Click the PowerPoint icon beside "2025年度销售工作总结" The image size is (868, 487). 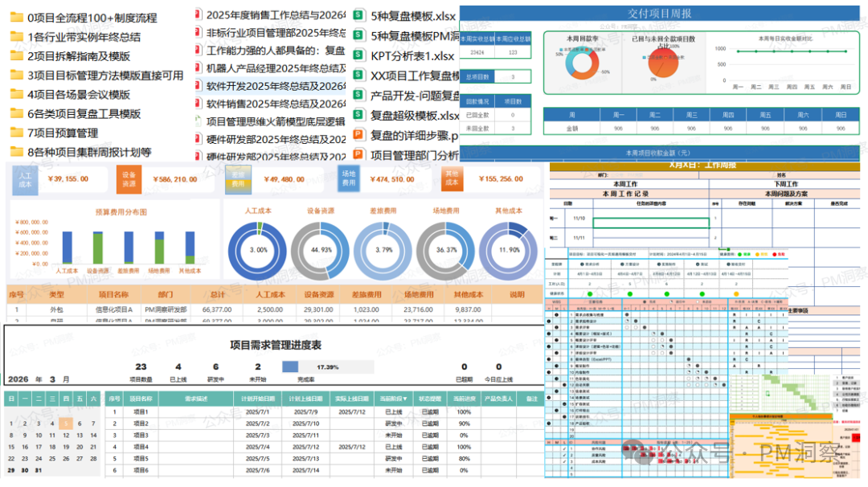[x=198, y=14]
